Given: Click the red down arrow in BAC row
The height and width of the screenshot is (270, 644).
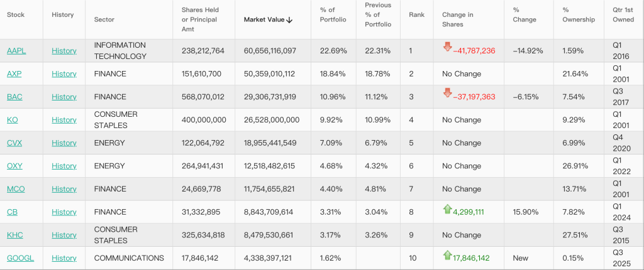Looking at the screenshot, I should pos(447,93).
